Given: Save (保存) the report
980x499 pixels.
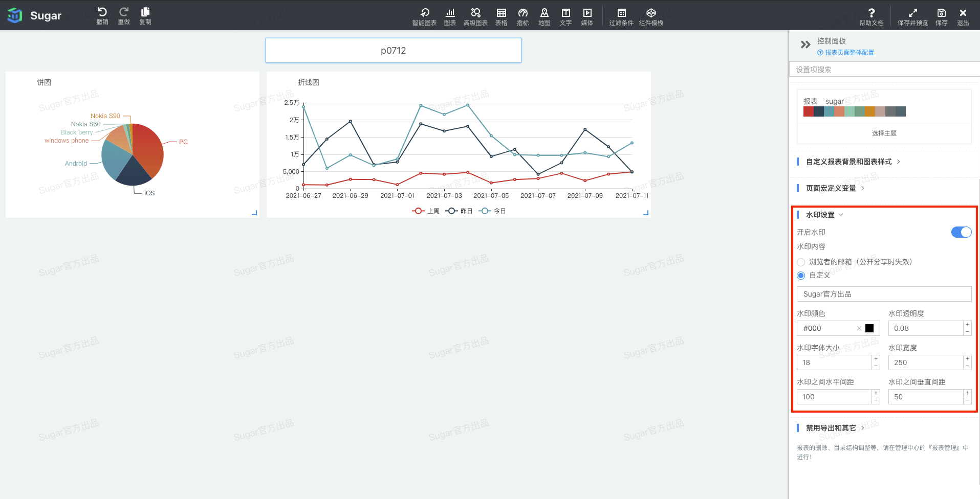Looking at the screenshot, I should click(941, 17).
